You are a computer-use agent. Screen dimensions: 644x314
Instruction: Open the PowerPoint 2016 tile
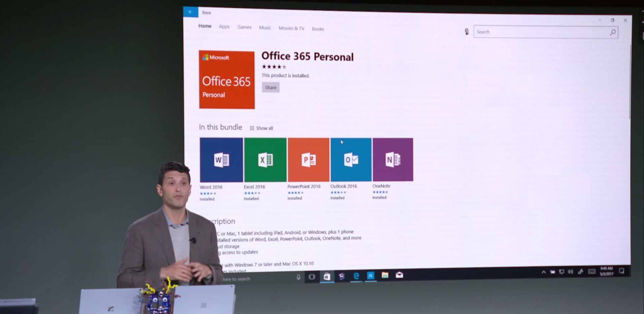tap(308, 160)
